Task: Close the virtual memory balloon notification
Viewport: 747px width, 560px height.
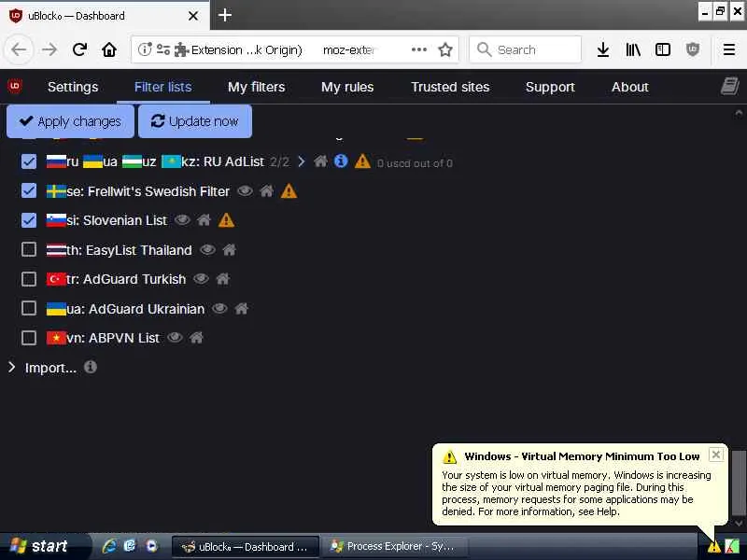Action: click(x=715, y=455)
